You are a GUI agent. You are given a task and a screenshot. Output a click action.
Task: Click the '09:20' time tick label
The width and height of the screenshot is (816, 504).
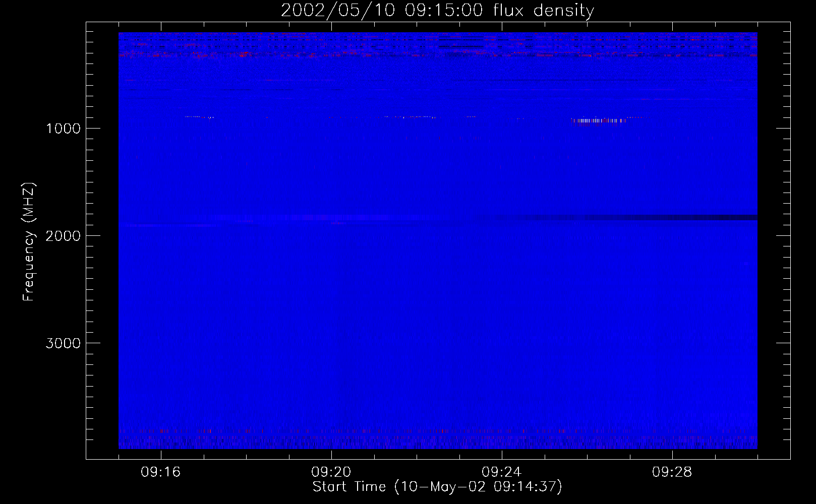pyautogui.click(x=331, y=472)
